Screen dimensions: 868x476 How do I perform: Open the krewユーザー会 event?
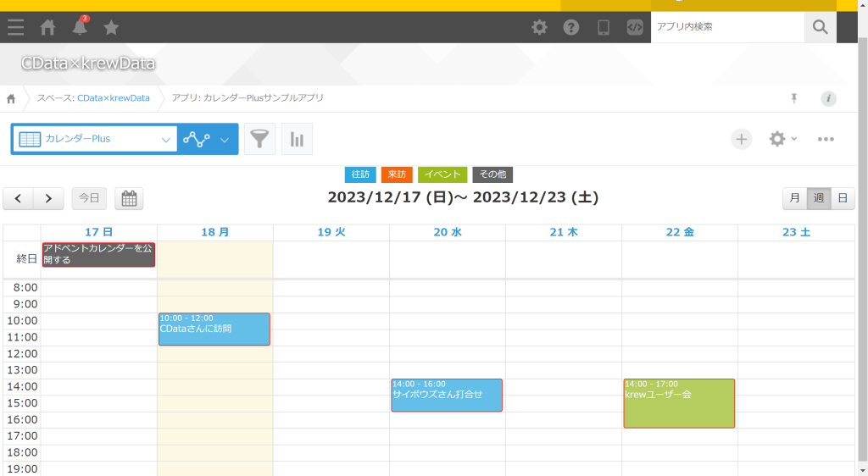[679, 403]
